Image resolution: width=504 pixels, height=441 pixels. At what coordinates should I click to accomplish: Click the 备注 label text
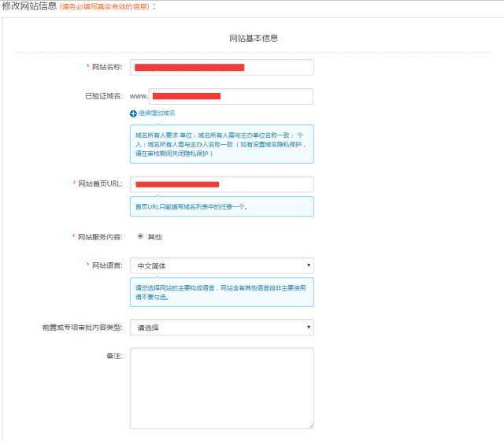tap(114, 356)
